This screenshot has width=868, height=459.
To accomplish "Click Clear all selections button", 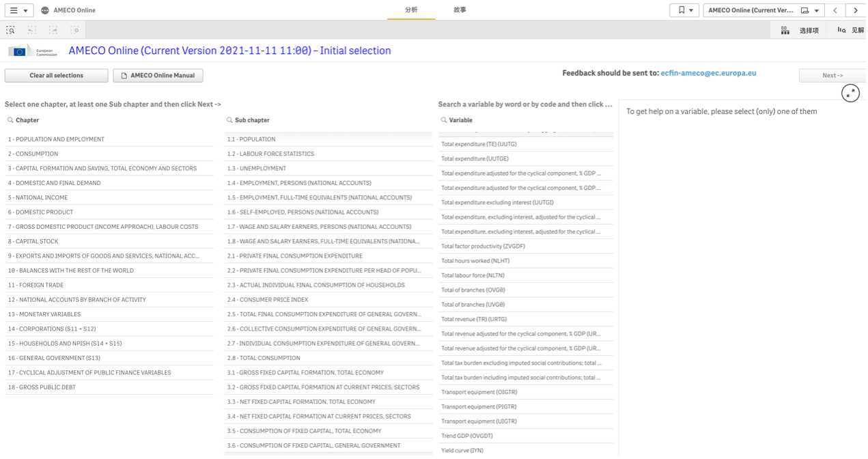I will (x=56, y=76).
